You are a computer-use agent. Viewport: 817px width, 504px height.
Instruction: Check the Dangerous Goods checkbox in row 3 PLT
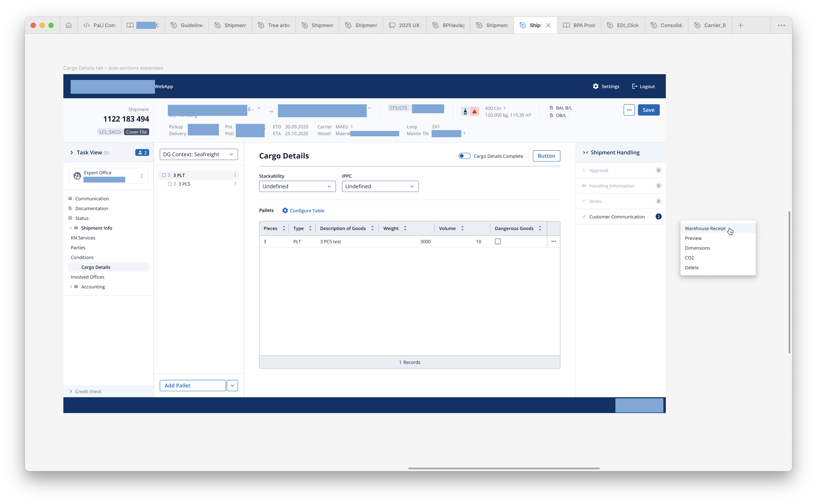(497, 241)
